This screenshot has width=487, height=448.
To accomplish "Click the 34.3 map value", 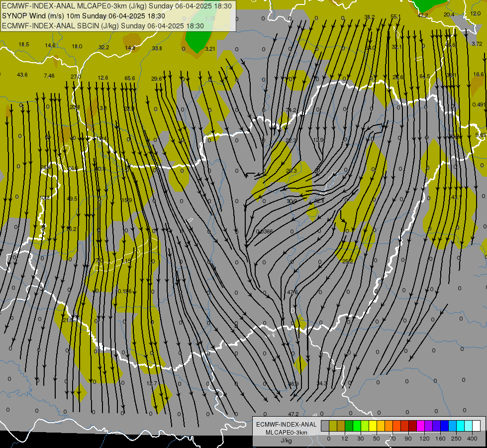I will coord(322,383).
